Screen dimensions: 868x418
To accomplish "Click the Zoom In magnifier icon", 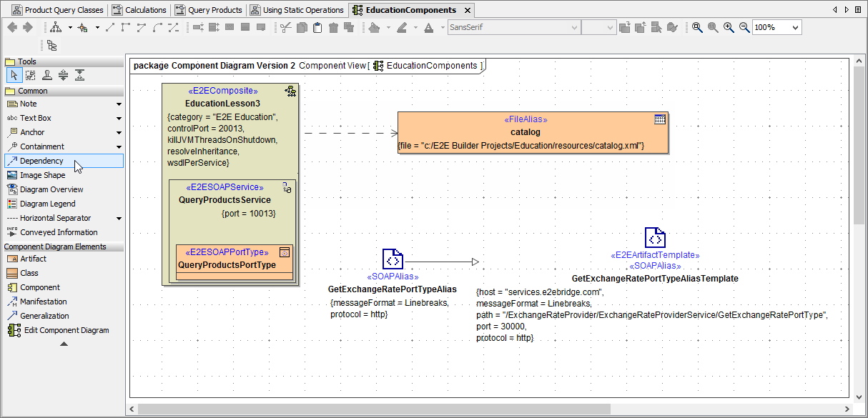I will click(729, 27).
